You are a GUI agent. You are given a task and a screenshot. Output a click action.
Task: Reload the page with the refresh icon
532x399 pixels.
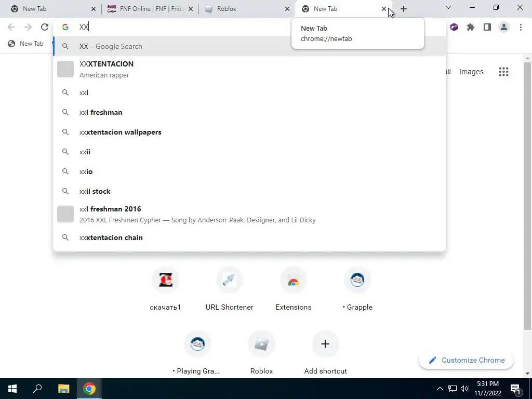pos(45,27)
